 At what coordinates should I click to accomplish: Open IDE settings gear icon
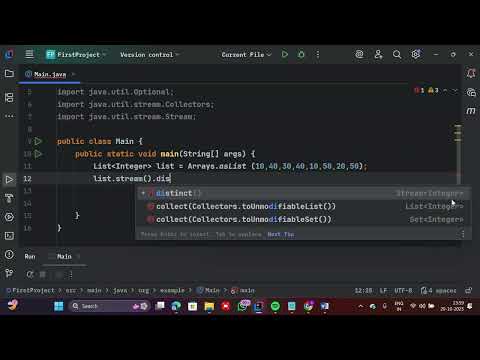point(416,54)
